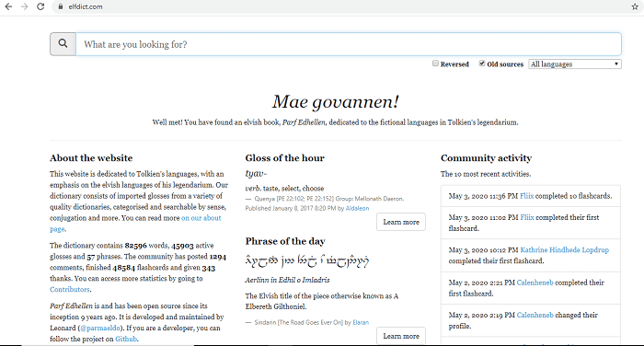This screenshot has height=346, width=644.
Task: Bookmark page with the star icon
Action: tap(635, 6)
